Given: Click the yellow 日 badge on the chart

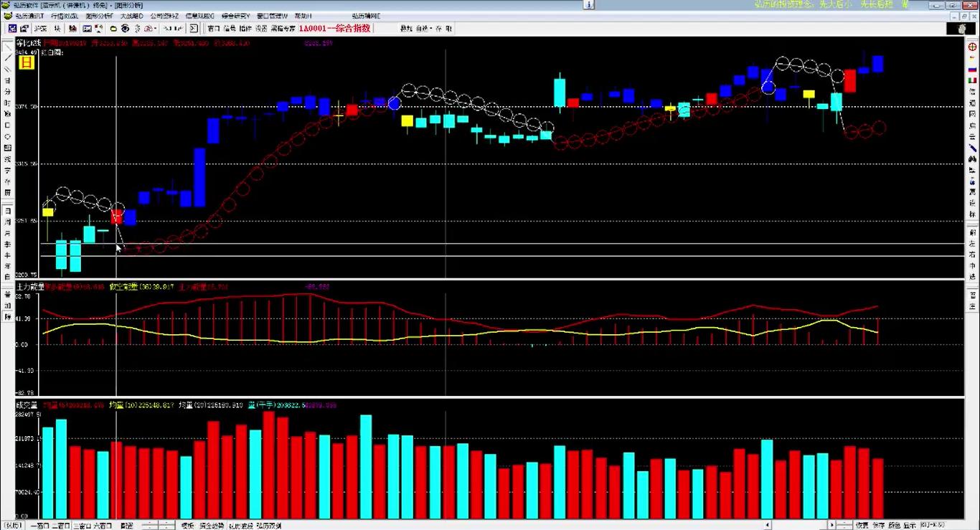Looking at the screenshot, I should pyautogui.click(x=26, y=62).
